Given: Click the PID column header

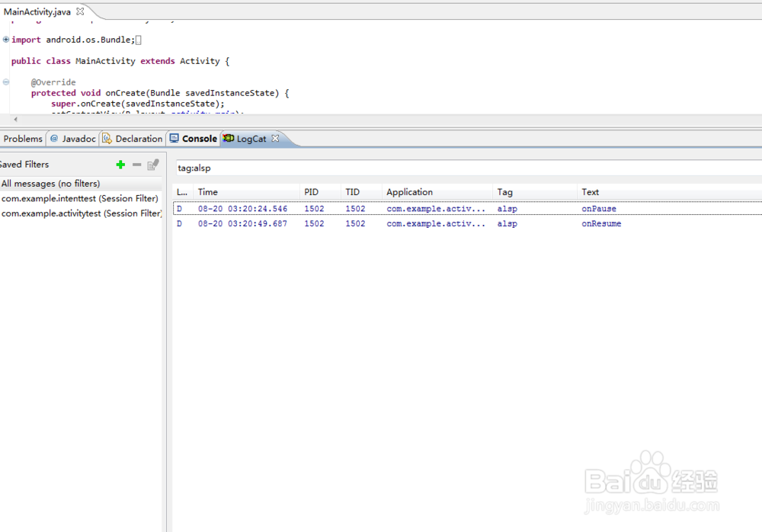Looking at the screenshot, I should tap(320, 191).
